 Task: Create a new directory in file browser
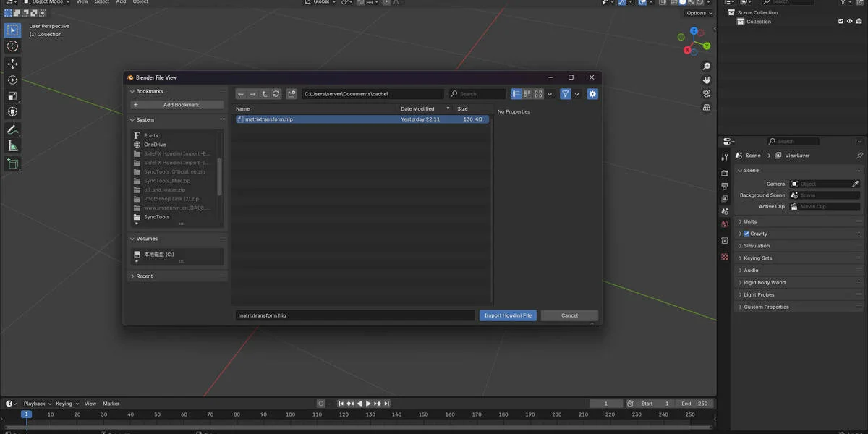[292, 93]
